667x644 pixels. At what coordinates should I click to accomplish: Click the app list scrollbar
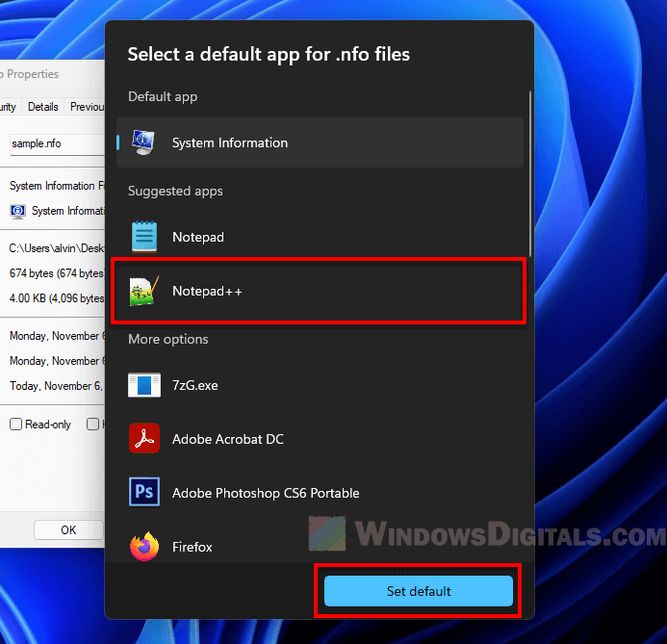[x=530, y=172]
